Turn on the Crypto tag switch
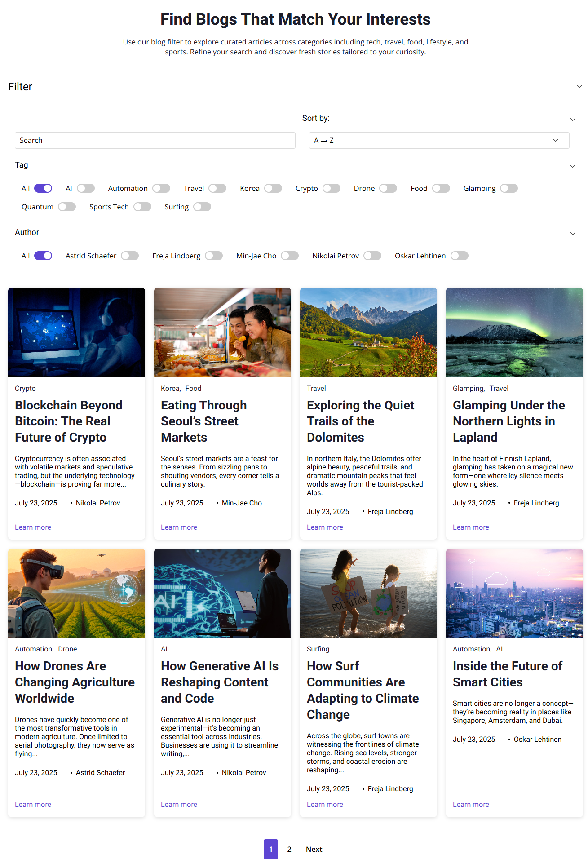 331,188
